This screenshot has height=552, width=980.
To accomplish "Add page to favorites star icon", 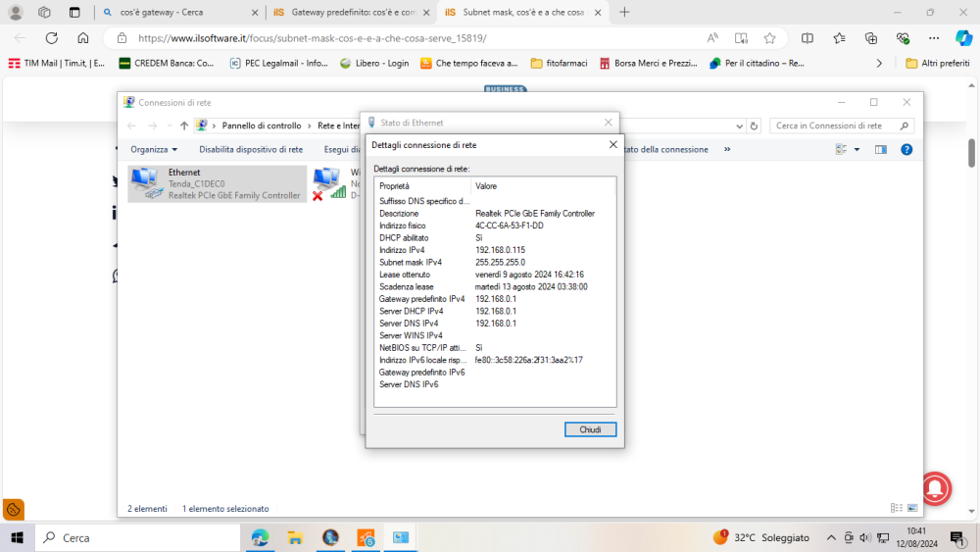I will (x=769, y=38).
